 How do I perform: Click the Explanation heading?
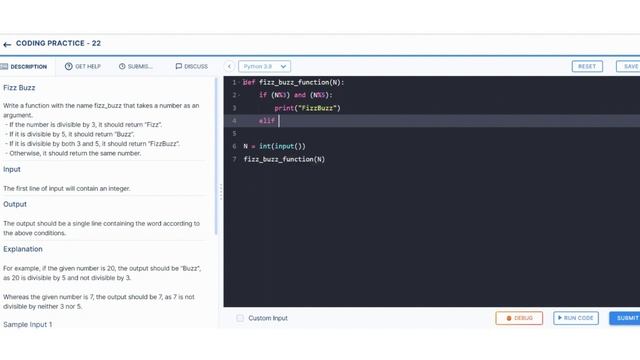23,249
